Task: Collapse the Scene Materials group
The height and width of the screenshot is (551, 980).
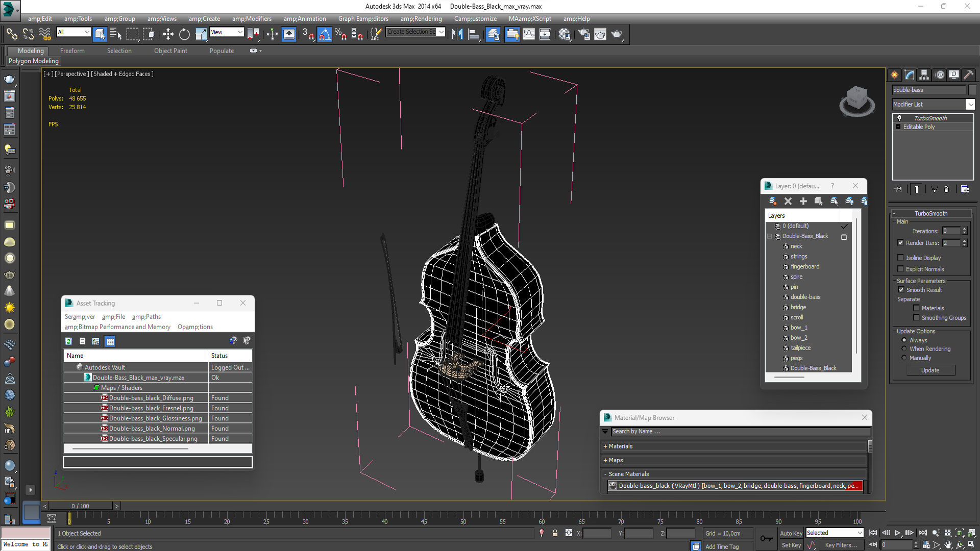Action: (x=734, y=474)
